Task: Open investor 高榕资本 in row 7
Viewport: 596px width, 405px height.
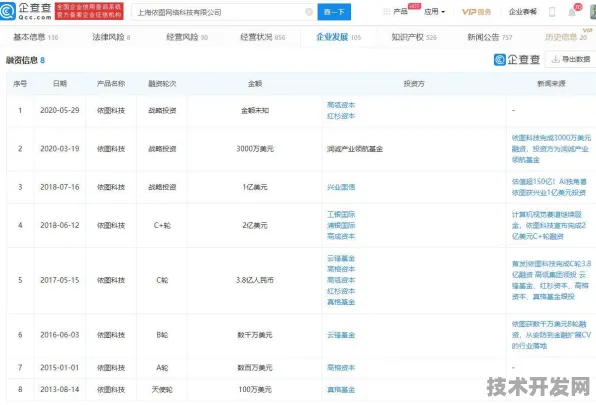Action: (341, 368)
